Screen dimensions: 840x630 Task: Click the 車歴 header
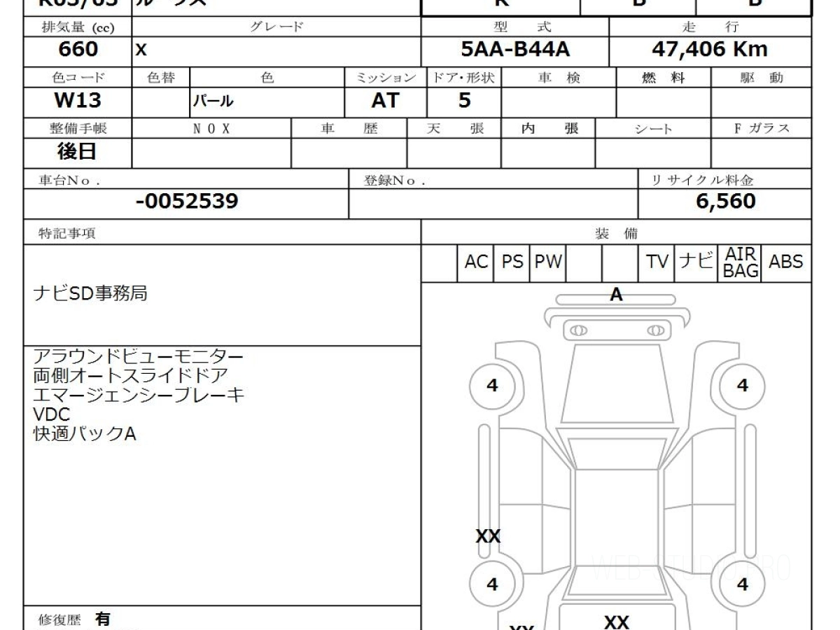click(x=349, y=129)
